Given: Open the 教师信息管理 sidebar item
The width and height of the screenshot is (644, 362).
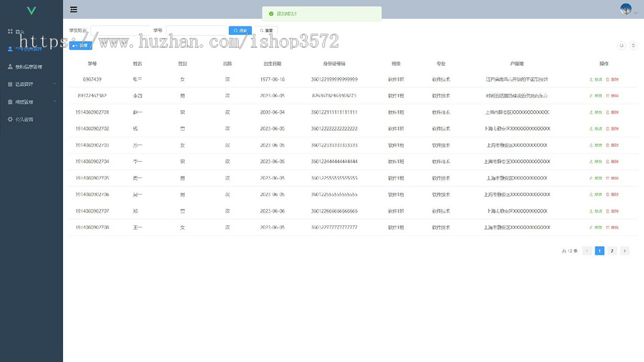Looking at the screenshot, I should (31, 67).
